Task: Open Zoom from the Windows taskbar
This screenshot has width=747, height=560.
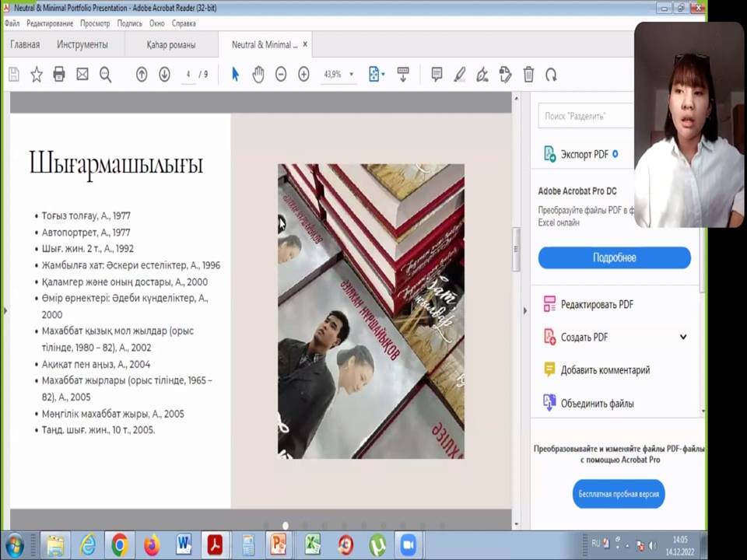Action: point(409,545)
